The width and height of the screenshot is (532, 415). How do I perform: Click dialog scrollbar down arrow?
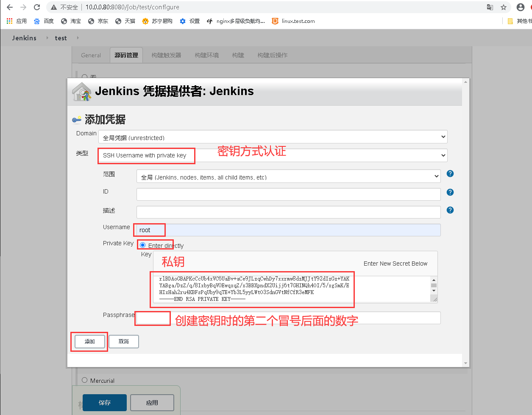tap(466, 363)
